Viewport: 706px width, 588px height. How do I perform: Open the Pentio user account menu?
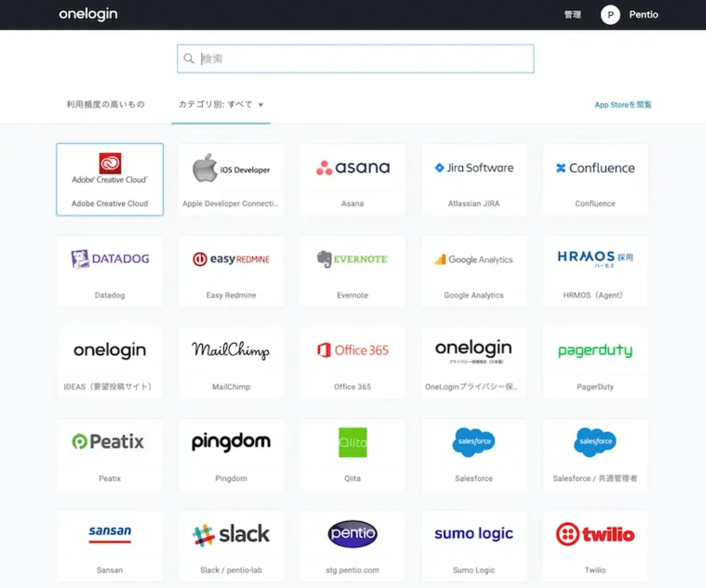pos(629,15)
